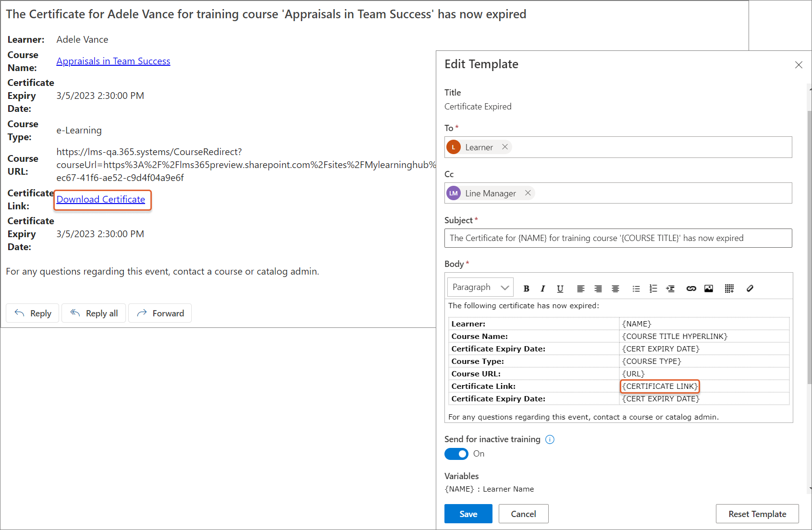This screenshot has height=530, width=812.
Task: Apply underline formatting in body editor
Action: tap(560, 289)
